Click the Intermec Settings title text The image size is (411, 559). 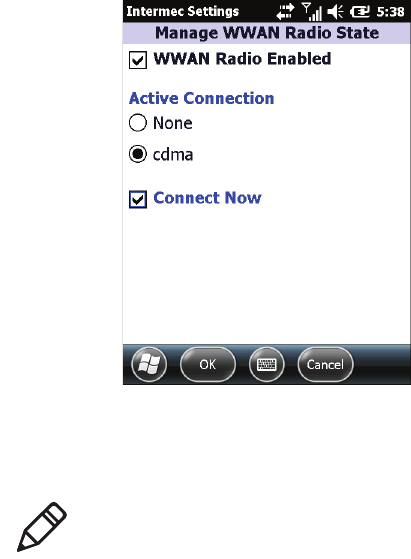[x=183, y=11]
